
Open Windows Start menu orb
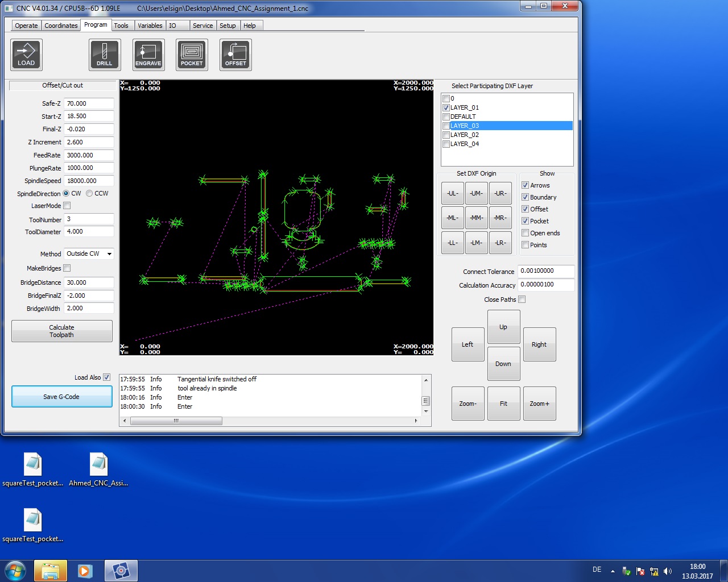pyautogui.click(x=15, y=571)
